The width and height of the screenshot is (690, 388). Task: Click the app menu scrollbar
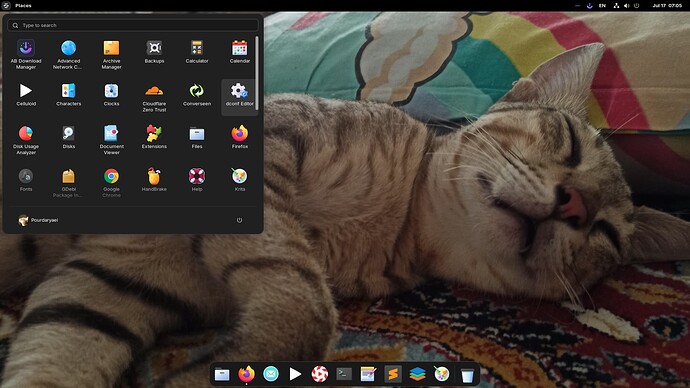(257, 73)
